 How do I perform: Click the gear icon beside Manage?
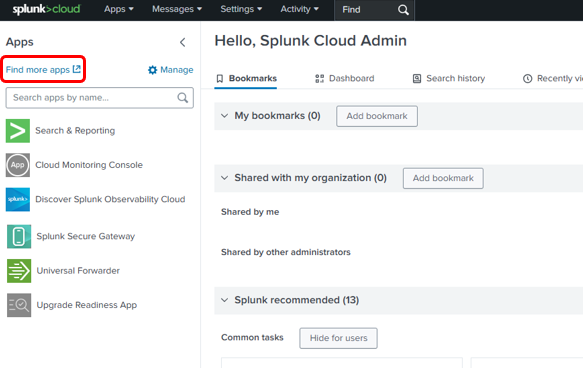(x=152, y=70)
